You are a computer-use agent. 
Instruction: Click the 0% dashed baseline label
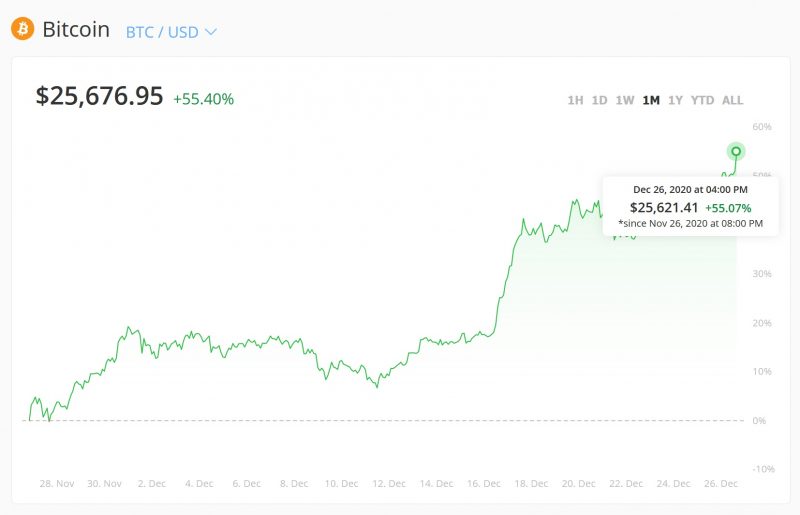[759, 420]
